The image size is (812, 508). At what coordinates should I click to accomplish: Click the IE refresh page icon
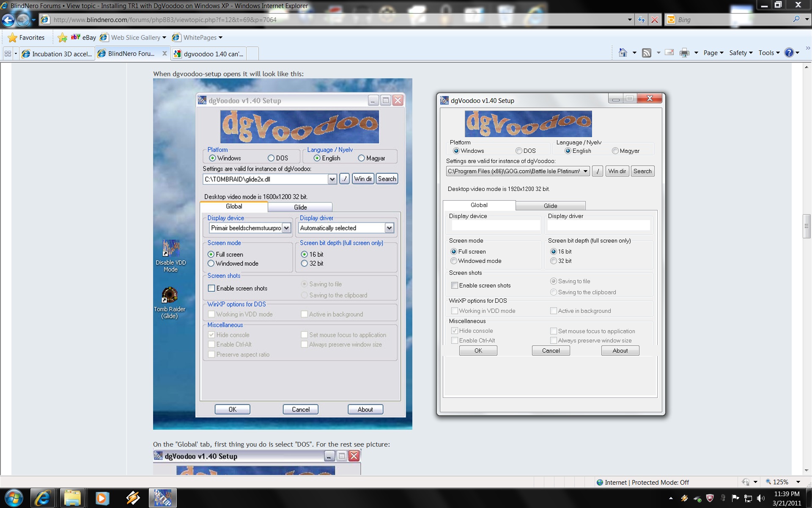point(642,20)
